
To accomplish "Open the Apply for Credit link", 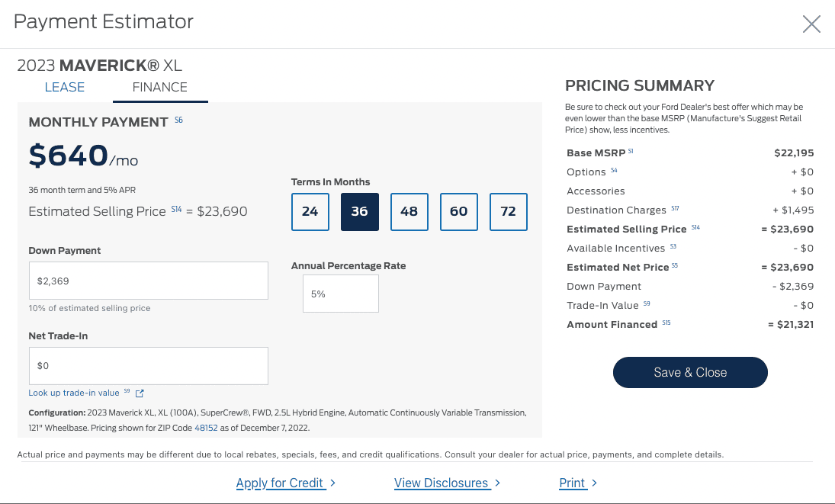I will click(x=280, y=483).
